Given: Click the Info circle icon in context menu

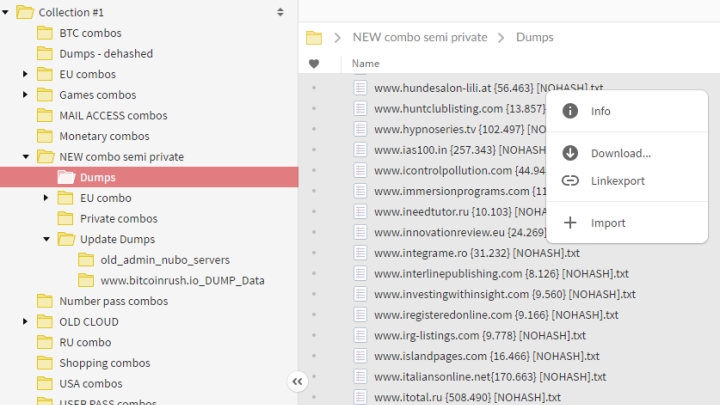Looking at the screenshot, I should pyautogui.click(x=570, y=111).
